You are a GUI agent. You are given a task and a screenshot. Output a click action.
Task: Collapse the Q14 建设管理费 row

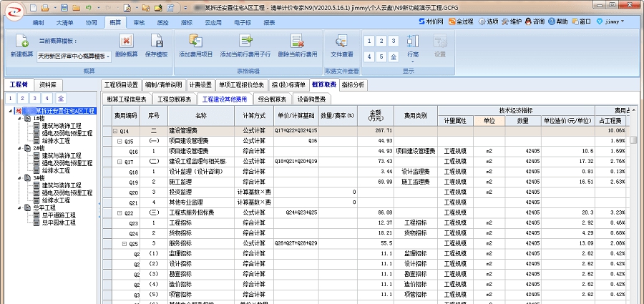pos(115,131)
